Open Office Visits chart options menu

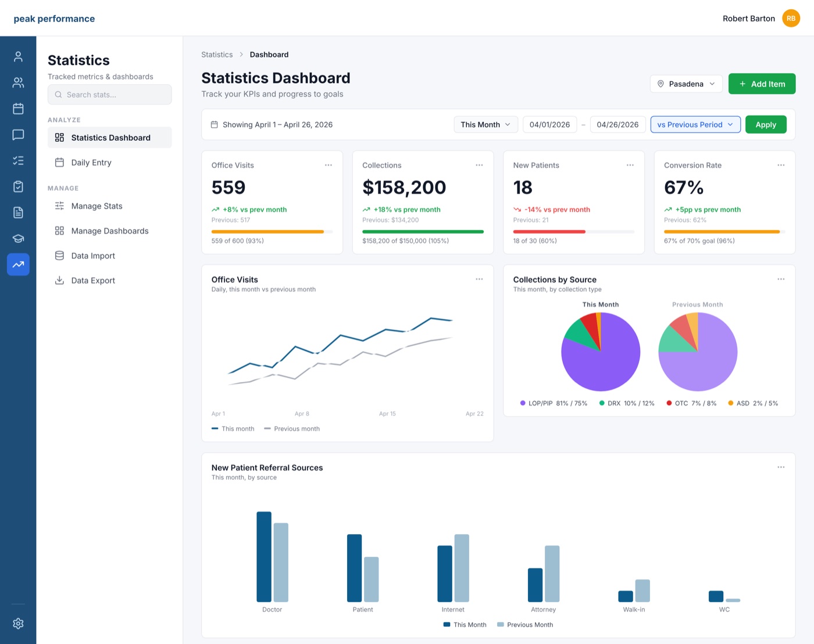pos(479,279)
